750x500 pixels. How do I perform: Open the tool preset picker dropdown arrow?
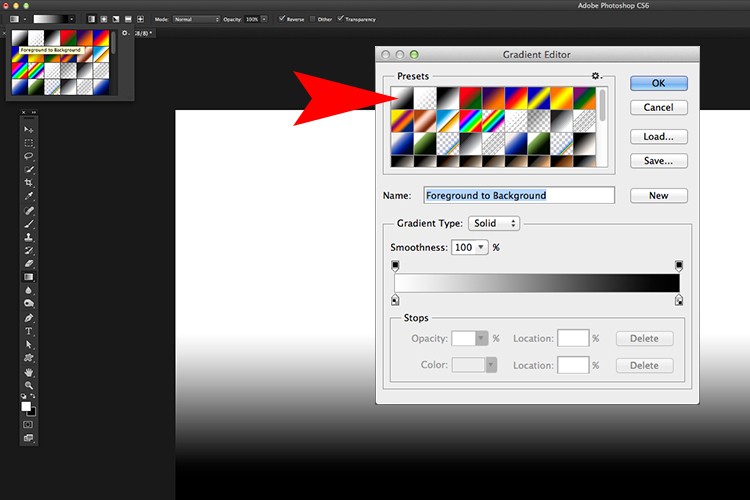coord(24,19)
